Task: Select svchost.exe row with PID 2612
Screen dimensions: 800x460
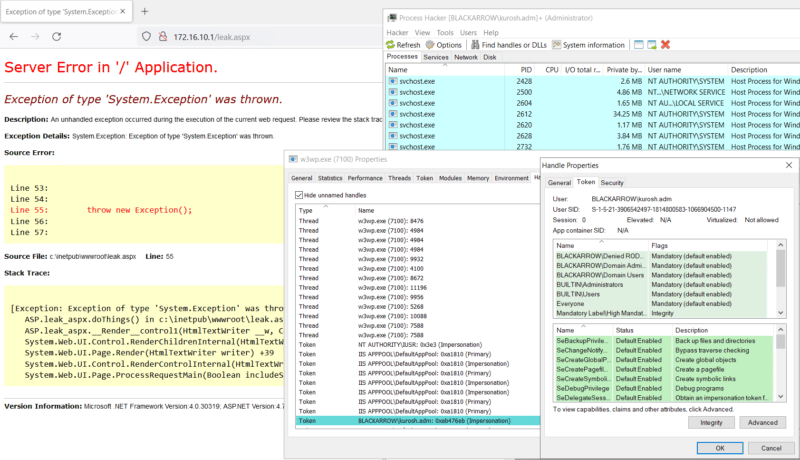Action: click(x=592, y=114)
